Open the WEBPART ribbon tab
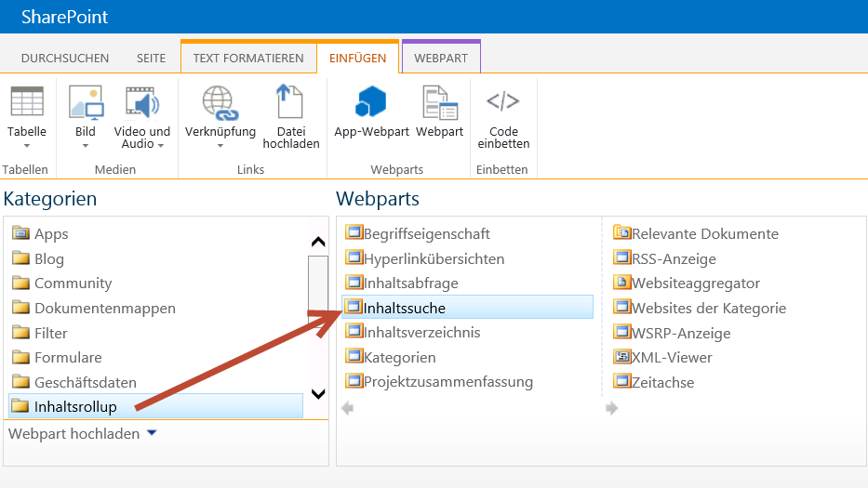Image resolution: width=868 pixels, height=488 pixels. click(441, 58)
